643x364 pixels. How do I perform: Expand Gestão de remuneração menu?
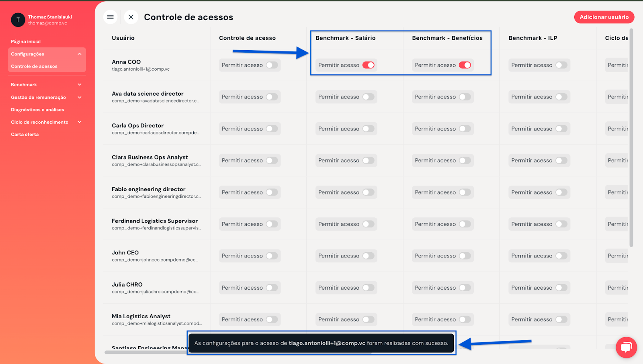pyautogui.click(x=80, y=97)
